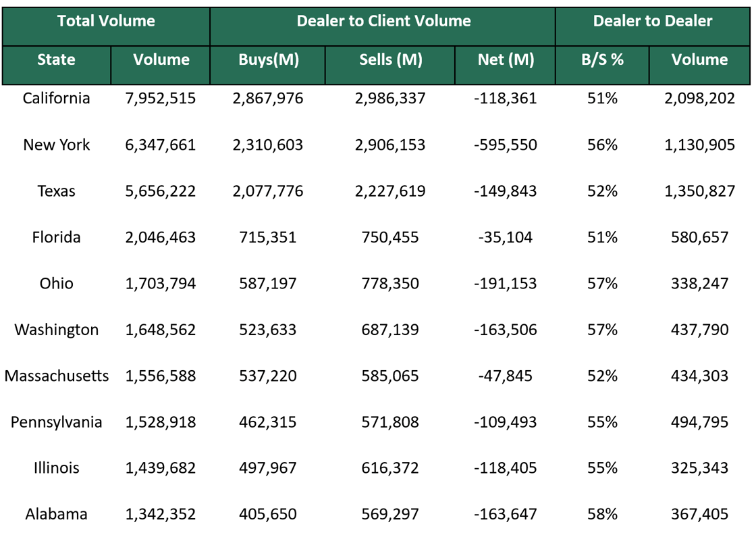Pick New York sells value 2,906,153
This screenshot has width=756, height=535.
(x=390, y=145)
